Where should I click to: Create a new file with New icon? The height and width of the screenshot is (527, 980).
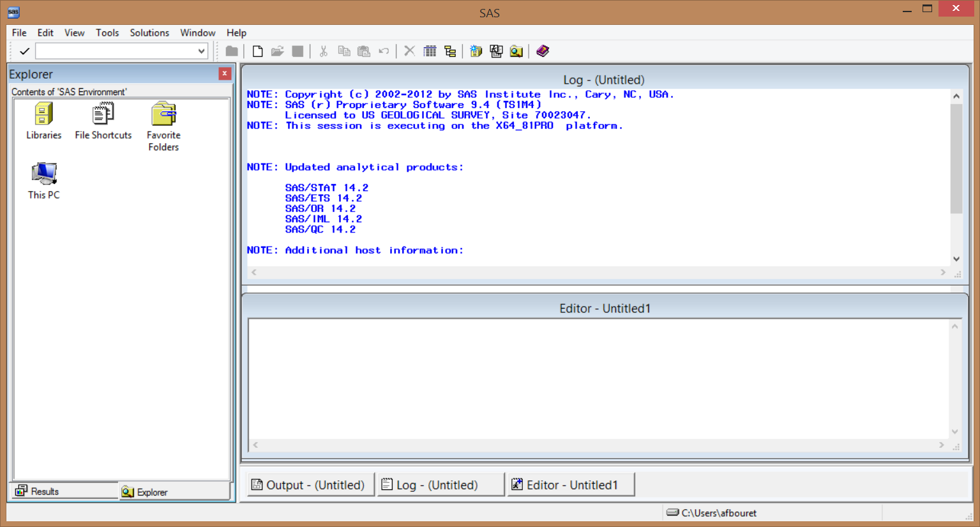pyautogui.click(x=257, y=51)
